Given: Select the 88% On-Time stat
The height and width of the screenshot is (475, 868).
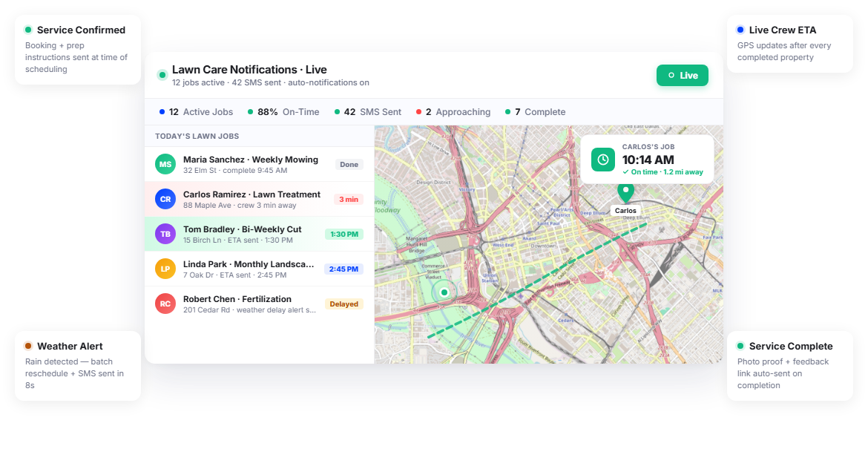Looking at the screenshot, I should click(283, 112).
